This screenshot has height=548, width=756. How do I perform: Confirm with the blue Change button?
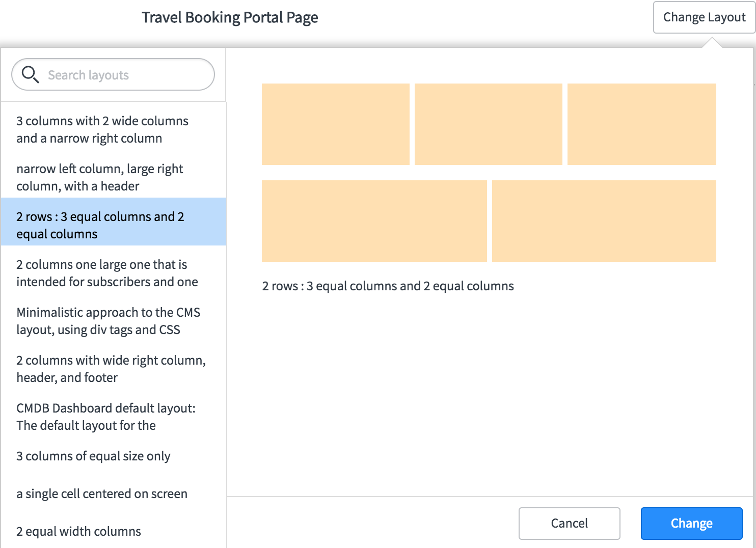(x=691, y=523)
